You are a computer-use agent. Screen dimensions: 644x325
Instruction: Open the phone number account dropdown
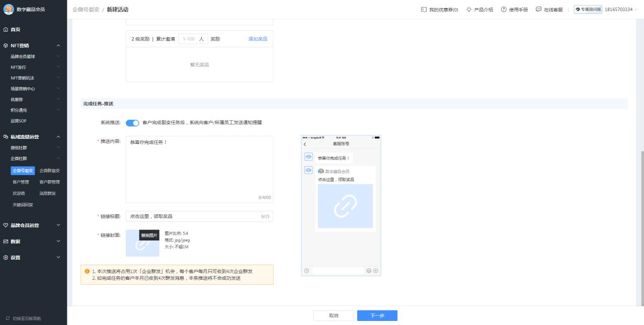pyautogui.click(x=619, y=9)
